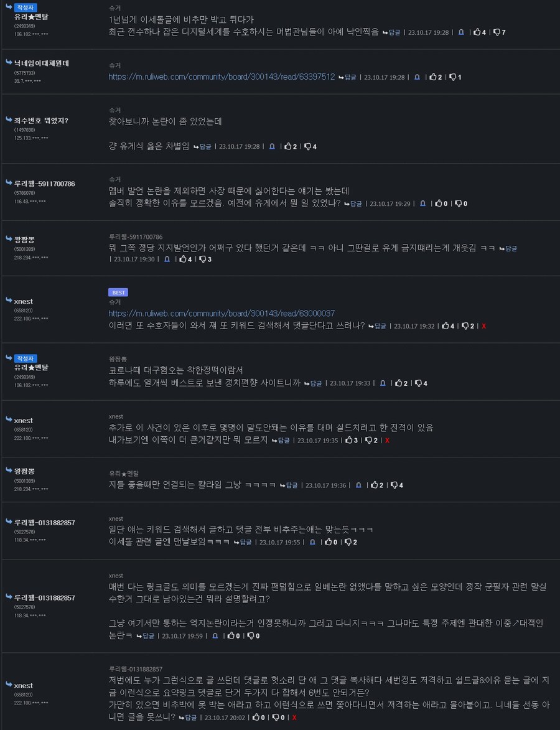This screenshot has height=730, width=560.
Task: Click bell icon on 닉네임이대체뭔데's comment
Action: 417,77
